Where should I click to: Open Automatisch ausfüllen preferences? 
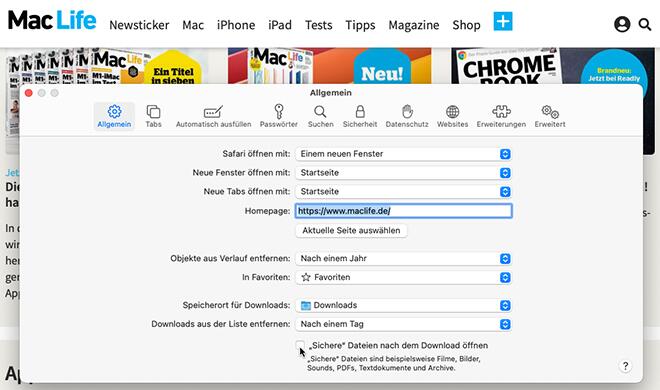(x=213, y=117)
